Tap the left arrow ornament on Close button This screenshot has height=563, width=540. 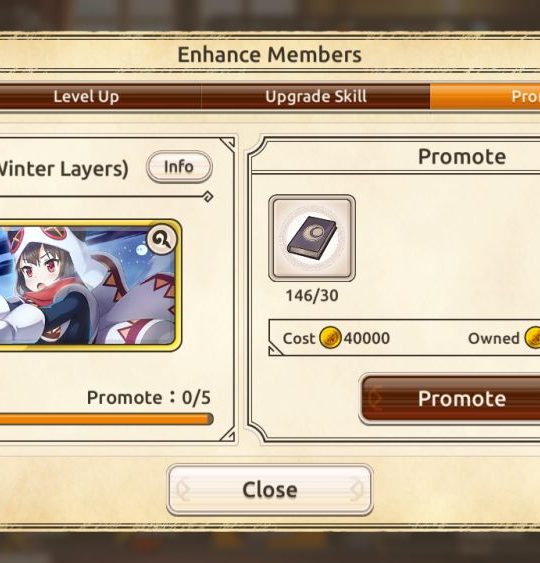tap(183, 490)
